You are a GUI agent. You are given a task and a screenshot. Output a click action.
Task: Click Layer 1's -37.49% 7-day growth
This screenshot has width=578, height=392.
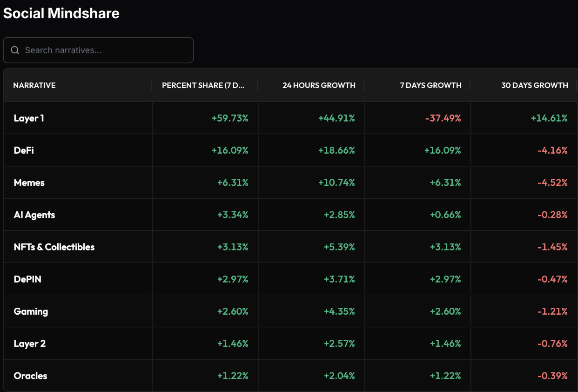(x=443, y=118)
